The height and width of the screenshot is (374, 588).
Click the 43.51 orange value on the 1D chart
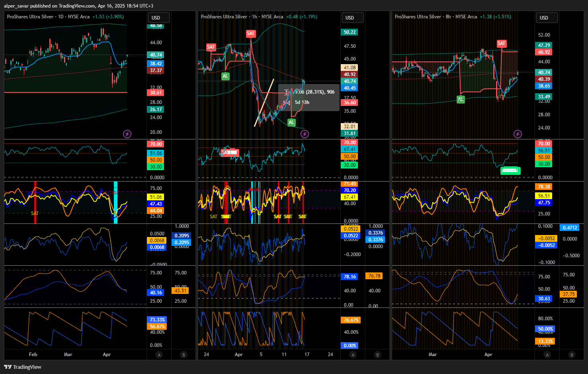pyautogui.click(x=180, y=291)
